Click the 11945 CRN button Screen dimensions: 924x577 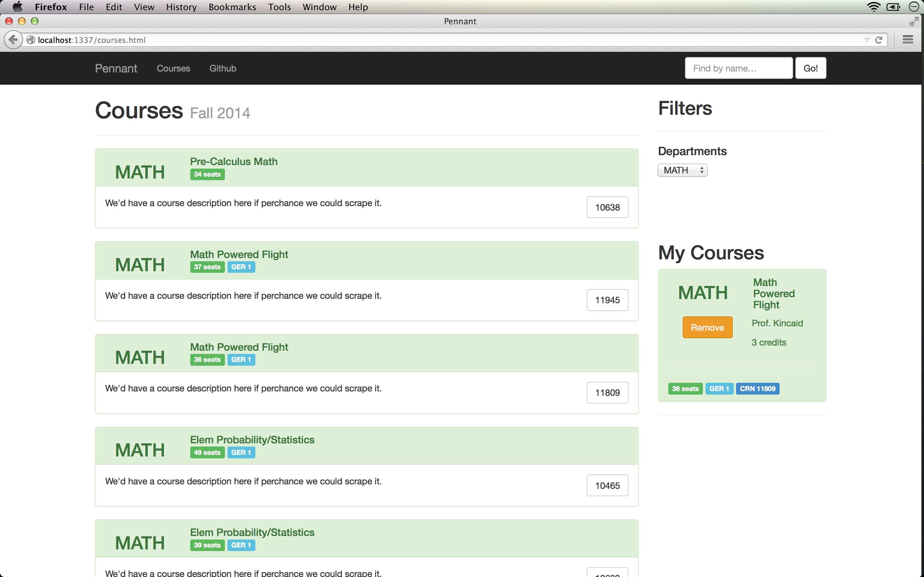pos(607,300)
